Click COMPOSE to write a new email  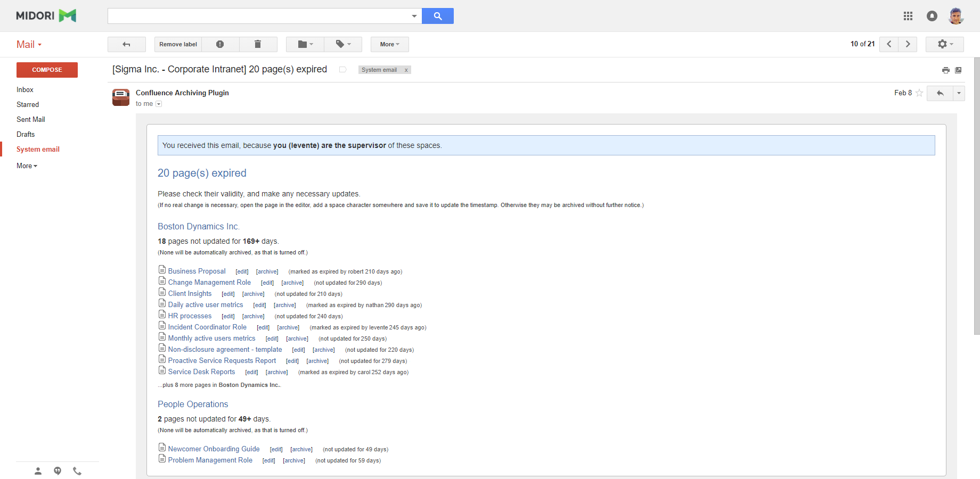(x=47, y=70)
